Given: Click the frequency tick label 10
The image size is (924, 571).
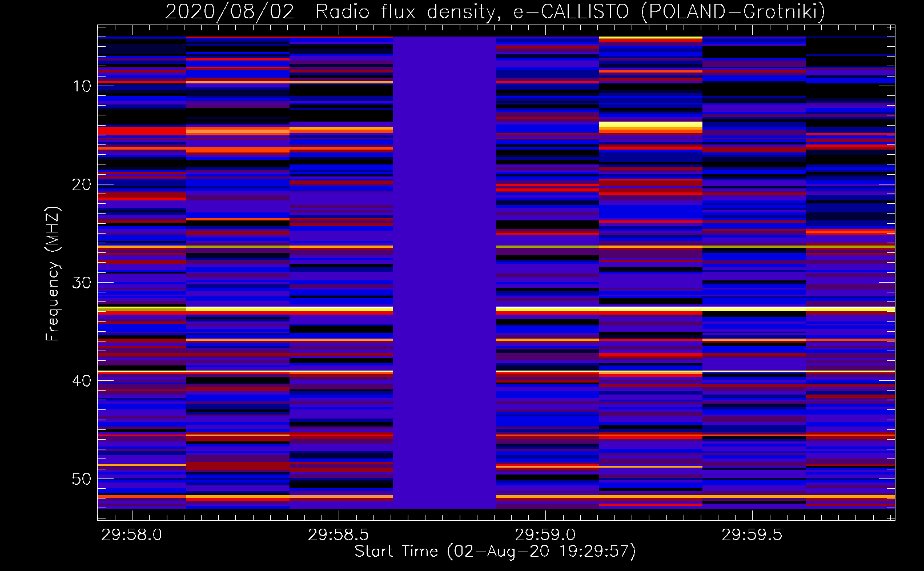Looking at the screenshot, I should point(82,86).
